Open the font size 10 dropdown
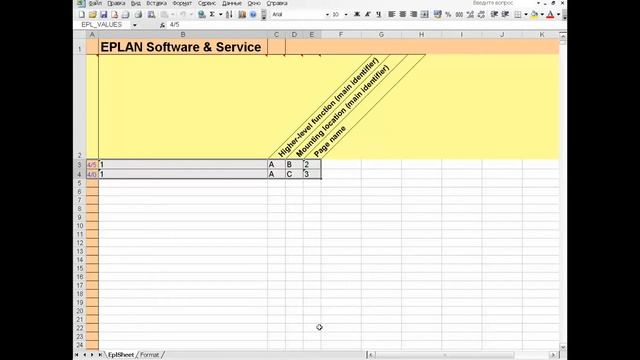The image size is (640, 360). click(346, 15)
